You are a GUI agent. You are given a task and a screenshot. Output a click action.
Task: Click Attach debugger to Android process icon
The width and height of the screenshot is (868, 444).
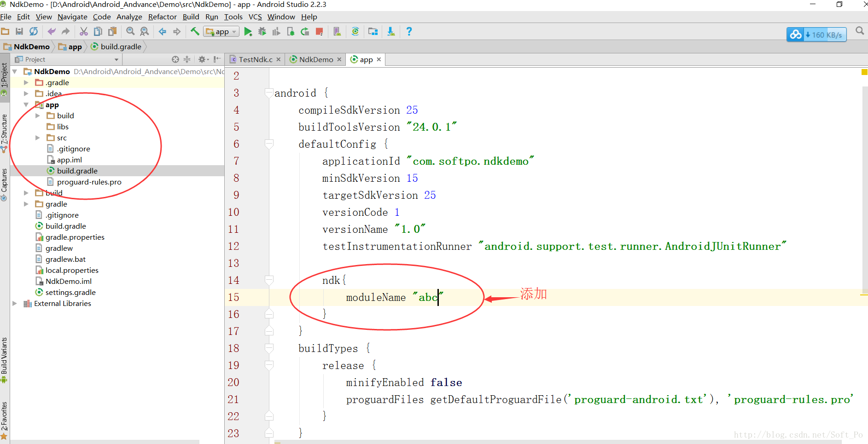tap(291, 32)
